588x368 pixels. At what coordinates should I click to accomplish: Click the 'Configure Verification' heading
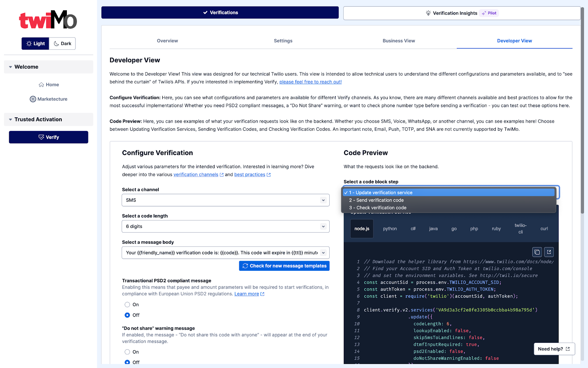(x=157, y=153)
